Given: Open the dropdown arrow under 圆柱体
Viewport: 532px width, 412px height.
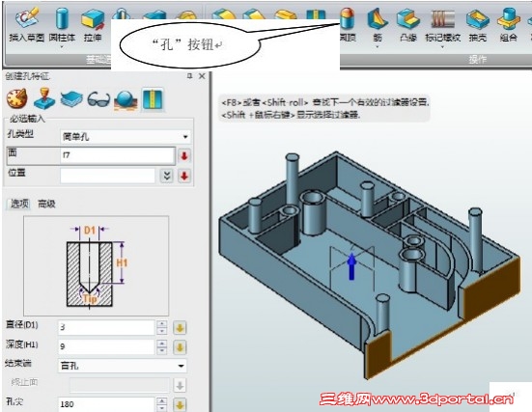Looking at the screenshot, I should 62,47.
